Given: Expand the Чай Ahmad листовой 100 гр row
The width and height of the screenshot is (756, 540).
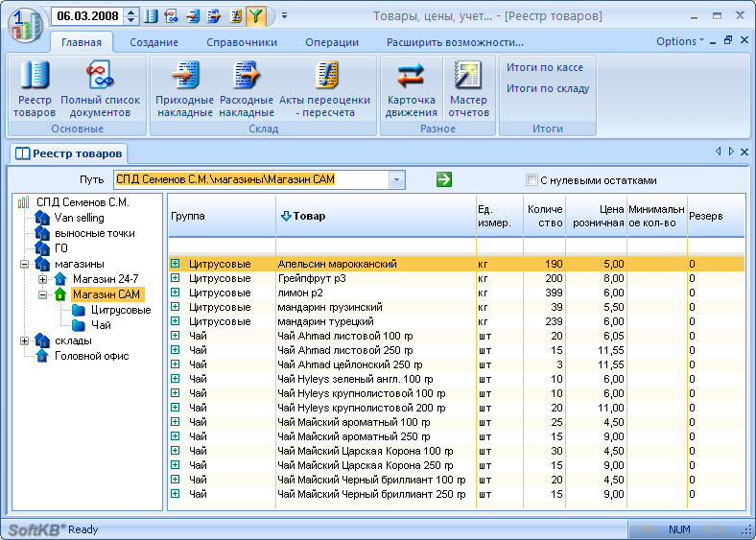Looking at the screenshot, I should 175,335.
